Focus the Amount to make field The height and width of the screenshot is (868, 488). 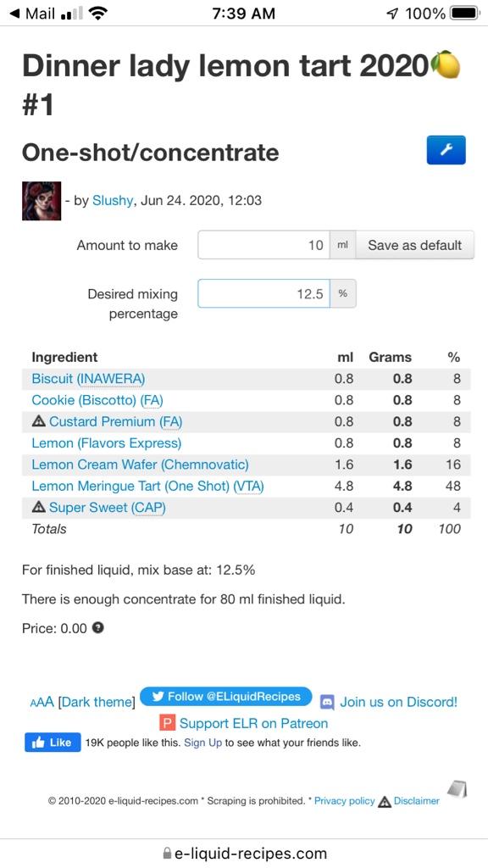click(x=264, y=245)
